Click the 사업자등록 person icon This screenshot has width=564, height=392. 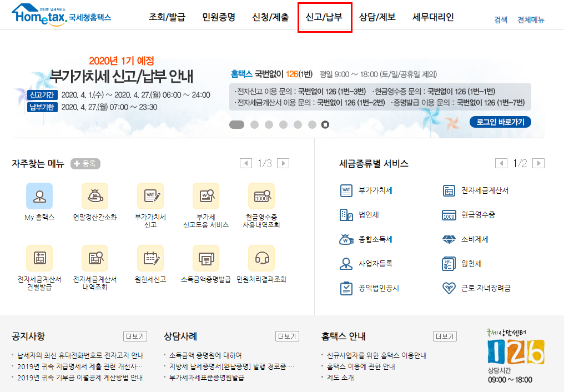coord(346,264)
